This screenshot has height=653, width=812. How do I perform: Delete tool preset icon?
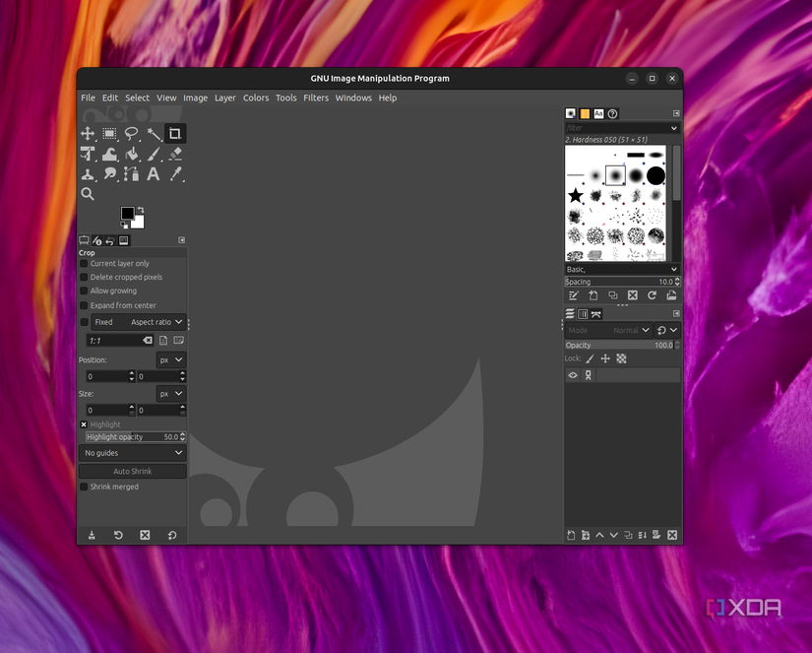145,536
